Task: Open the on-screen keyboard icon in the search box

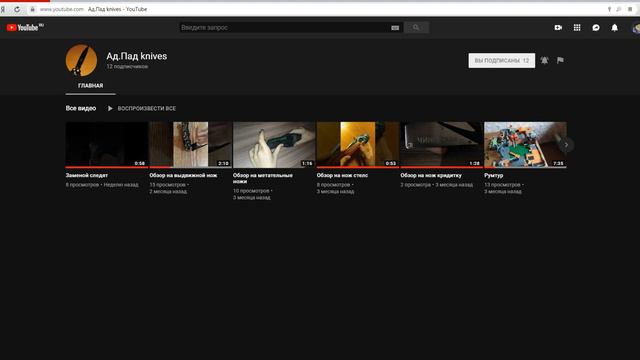Action: (395, 28)
